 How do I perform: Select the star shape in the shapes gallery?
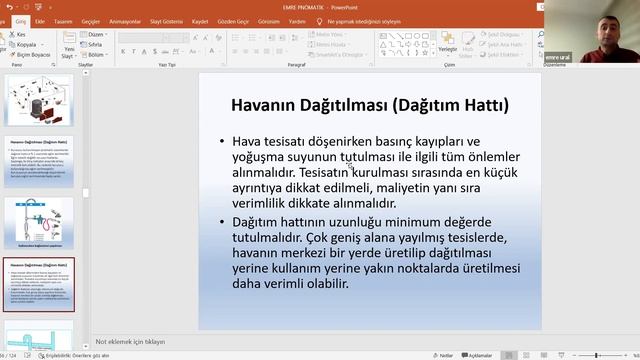tap(425, 53)
